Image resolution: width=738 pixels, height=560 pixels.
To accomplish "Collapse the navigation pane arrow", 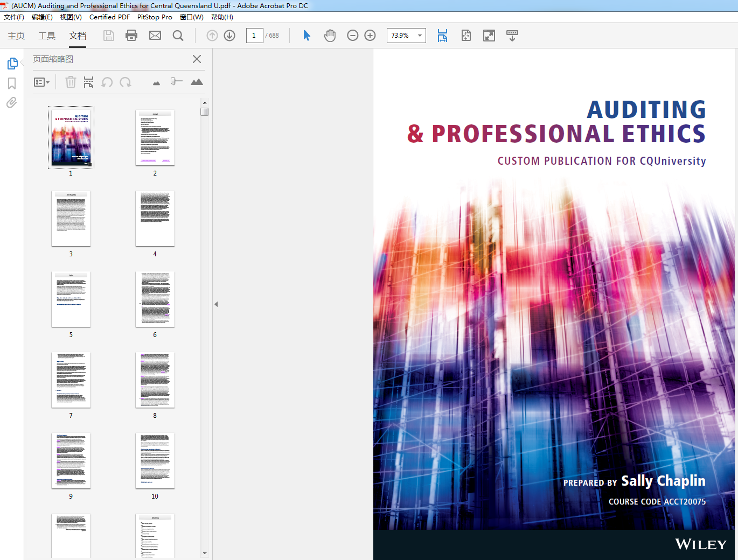I will pyautogui.click(x=216, y=304).
